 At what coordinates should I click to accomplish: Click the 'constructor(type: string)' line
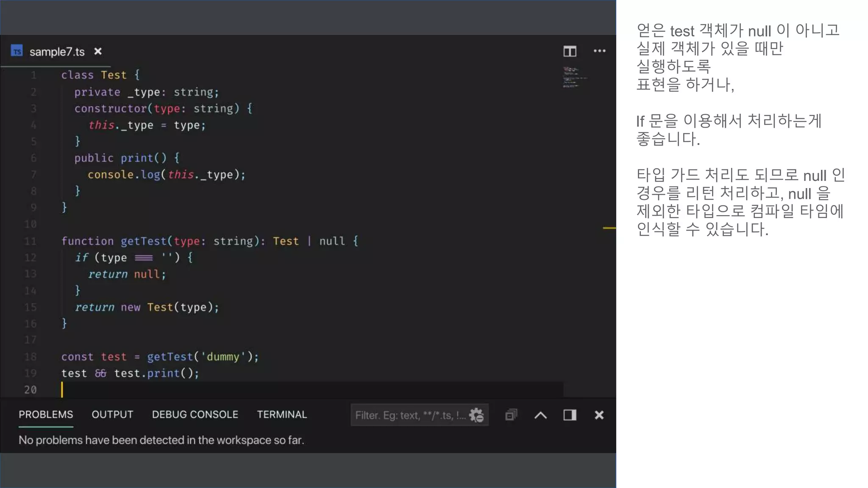pos(164,108)
